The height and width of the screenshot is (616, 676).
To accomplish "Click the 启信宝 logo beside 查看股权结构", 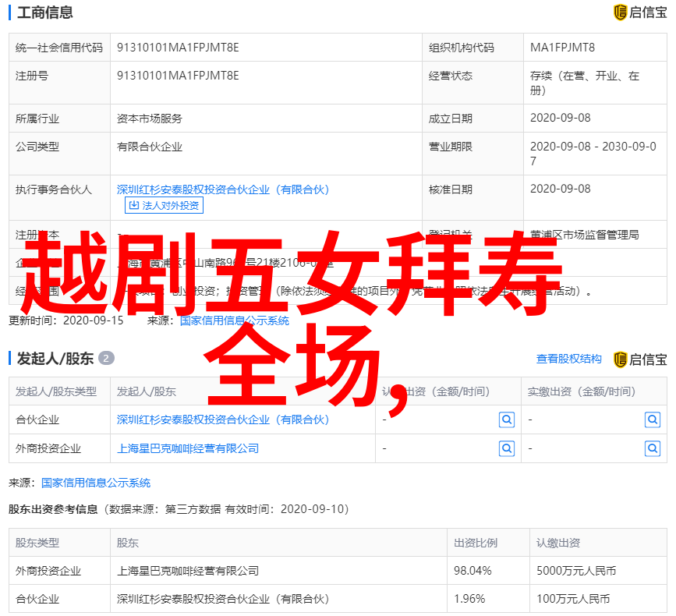I will tap(640, 359).
